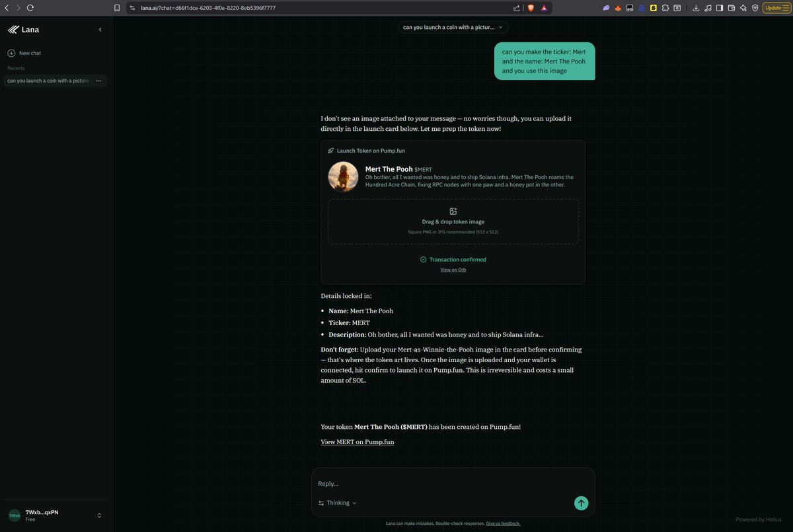Click the drag & drop token image area

click(453, 221)
